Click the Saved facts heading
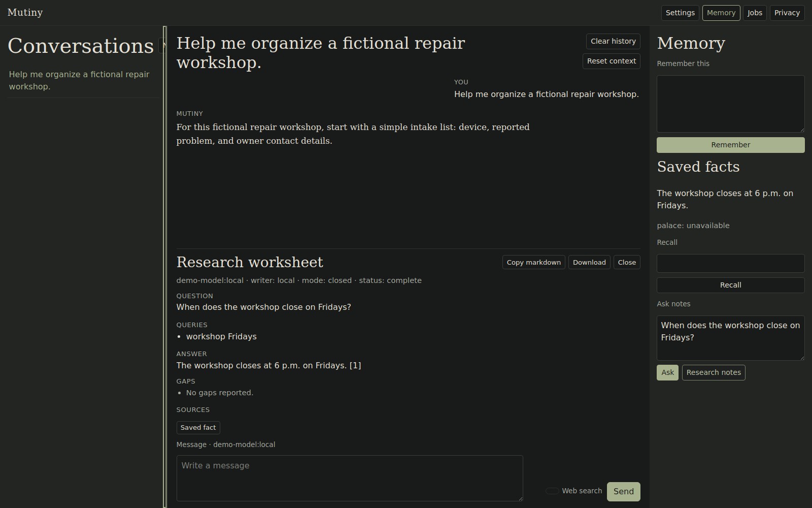812x508 pixels. 698,167
